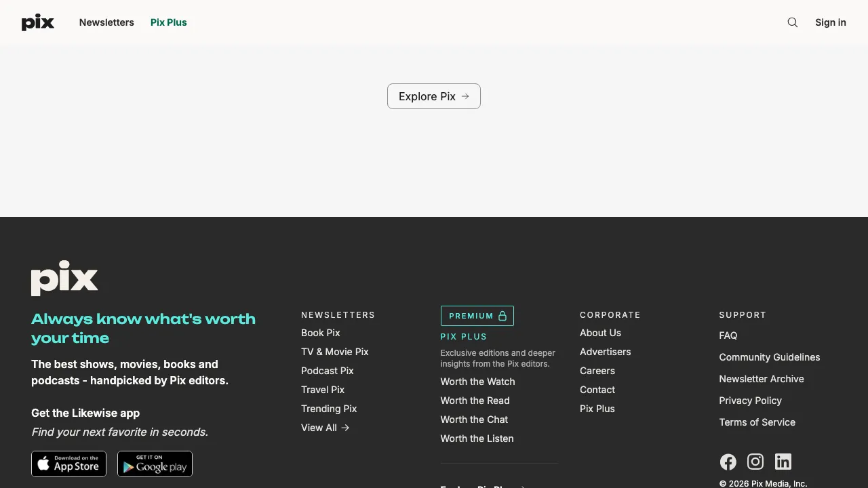Open Travel Pix link
Viewport: 868px width, 488px height.
click(323, 390)
